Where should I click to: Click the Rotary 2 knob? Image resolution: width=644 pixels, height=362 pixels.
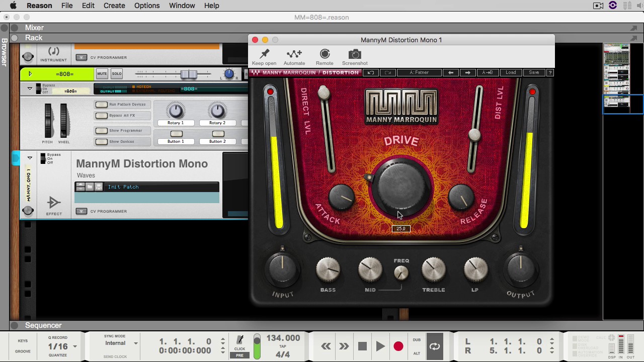point(217,110)
